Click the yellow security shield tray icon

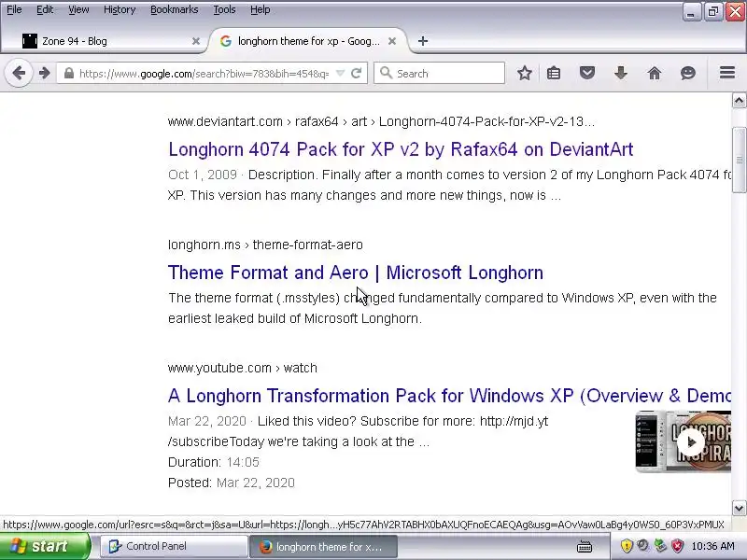pos(627,546)
